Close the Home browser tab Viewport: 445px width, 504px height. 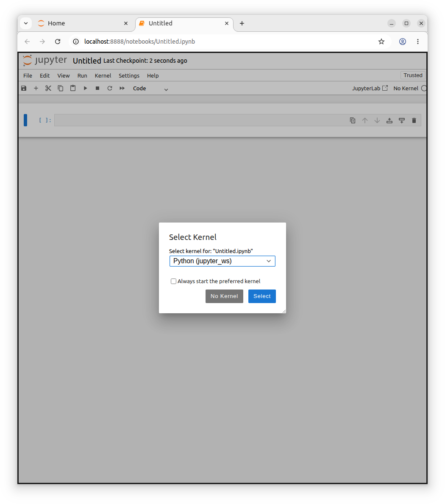126,23
